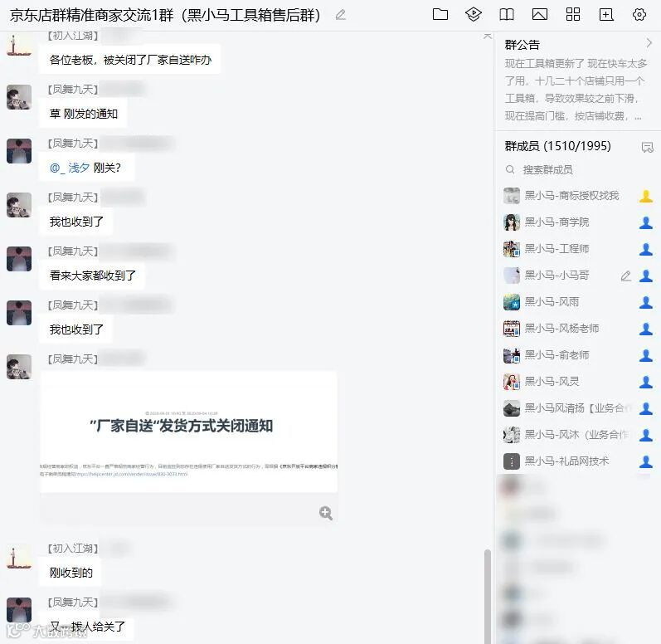Click the blue admin badge beside 黑小马-礼品网技术

pos(646,461)
